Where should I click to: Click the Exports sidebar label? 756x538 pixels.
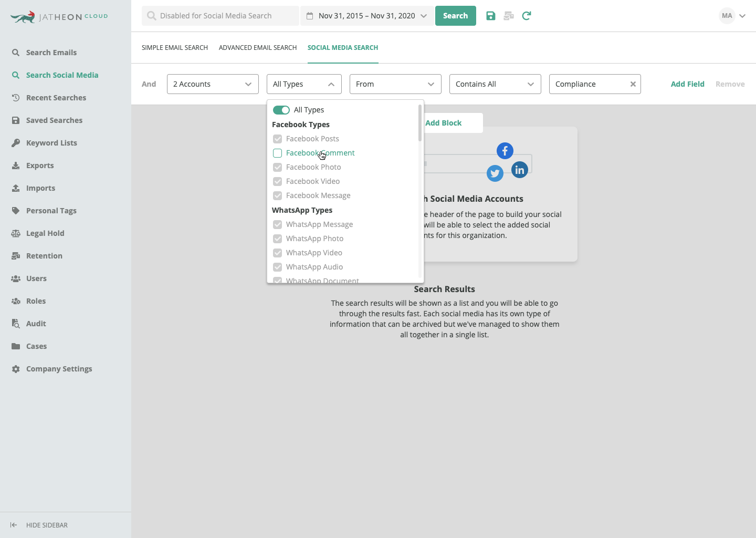tap(40, 165)
